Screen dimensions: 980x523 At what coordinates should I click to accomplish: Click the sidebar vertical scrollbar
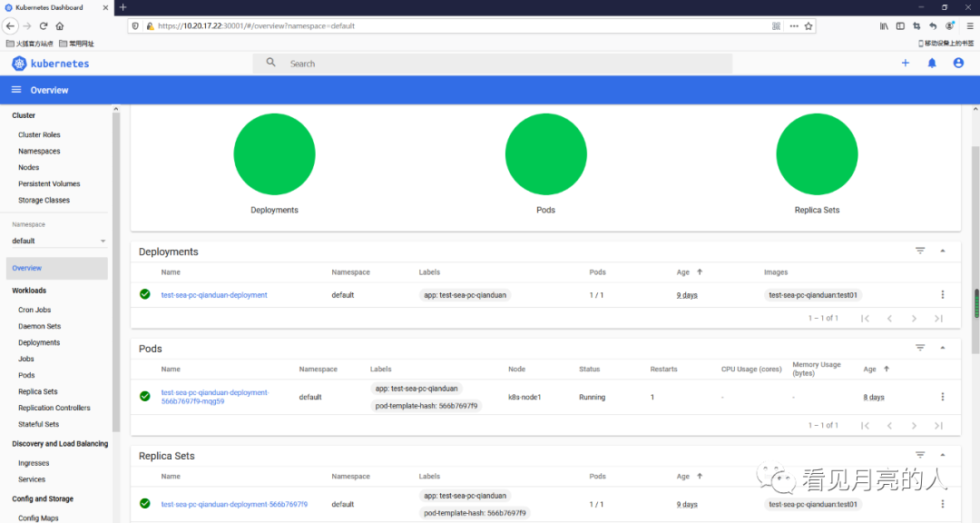pyautogui.click(x=115, y=272)
